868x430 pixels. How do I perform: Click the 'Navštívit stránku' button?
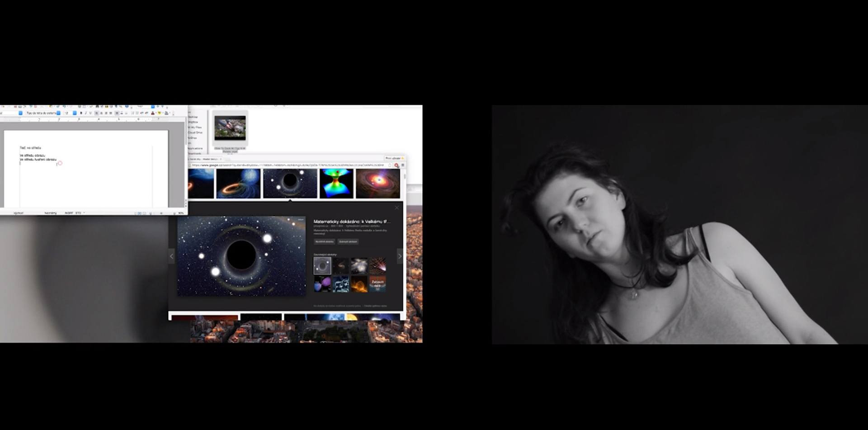[324, 241]
